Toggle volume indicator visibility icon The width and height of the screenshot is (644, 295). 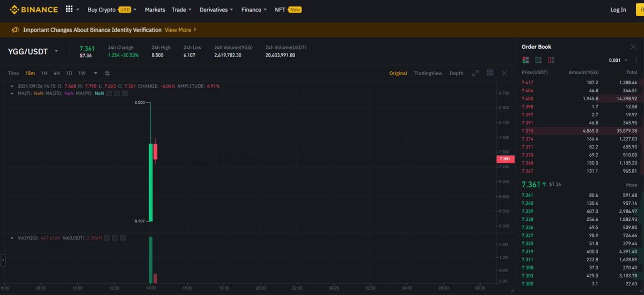[107, 238]
